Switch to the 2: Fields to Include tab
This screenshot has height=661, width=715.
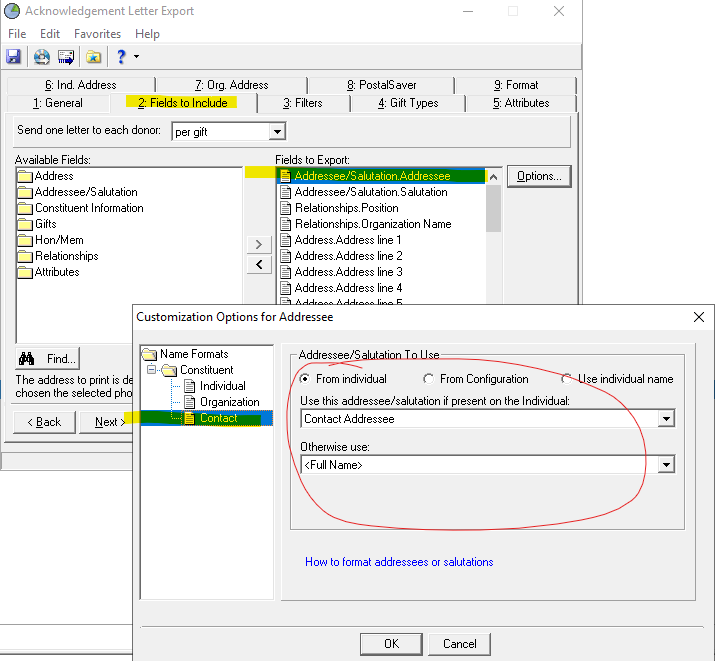click(183, 103)
